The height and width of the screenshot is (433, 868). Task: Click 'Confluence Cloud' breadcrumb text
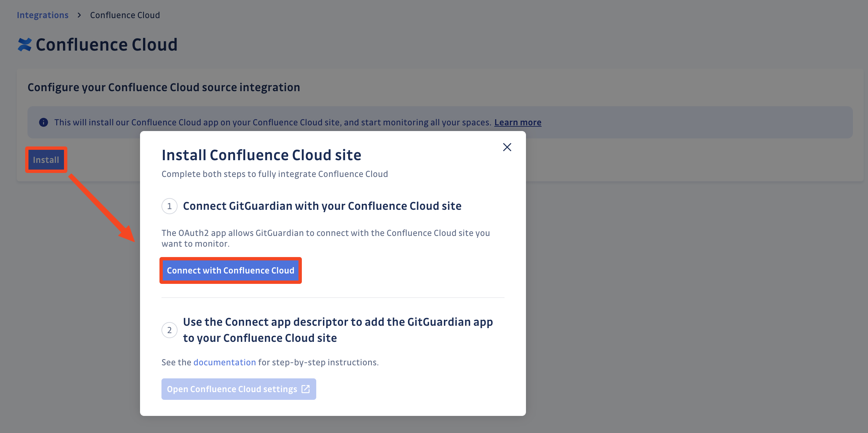point(125,15)
